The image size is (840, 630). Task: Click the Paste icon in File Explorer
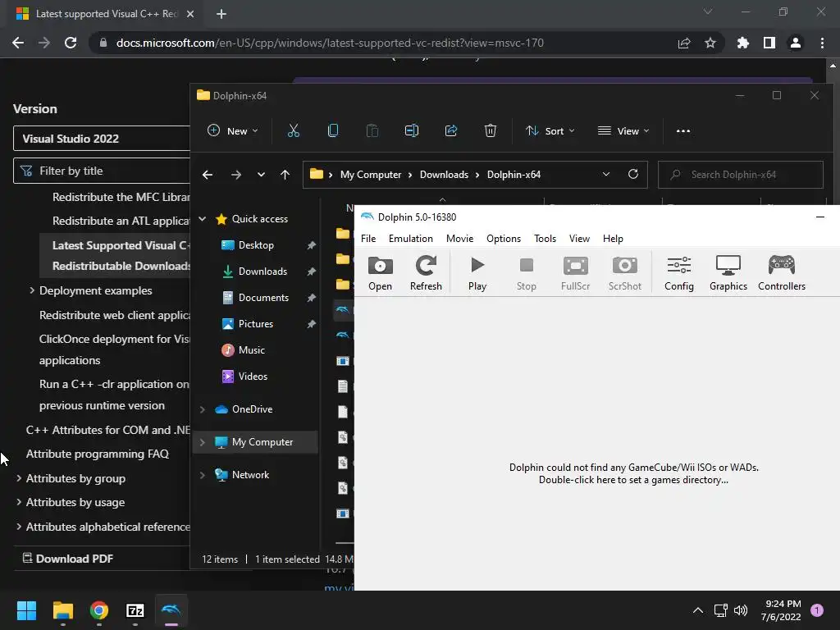point(372,130)
